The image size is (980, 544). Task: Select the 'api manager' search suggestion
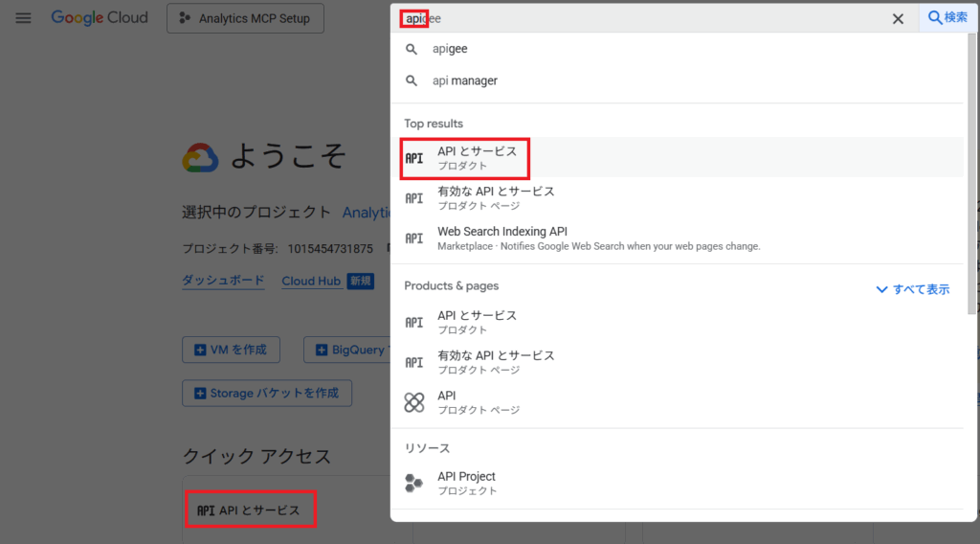(464, 81)
